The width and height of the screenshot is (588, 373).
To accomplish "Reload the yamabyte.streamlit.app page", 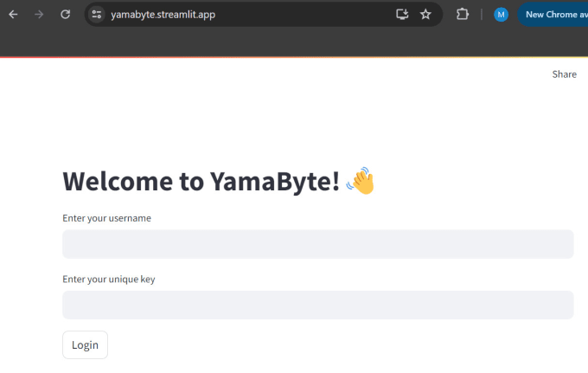I will pos(65,15).
